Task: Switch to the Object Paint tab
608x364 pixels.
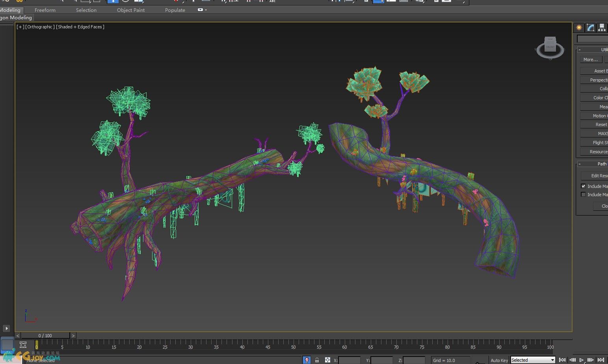Action: pyautogui.click(x=131, y=10)
